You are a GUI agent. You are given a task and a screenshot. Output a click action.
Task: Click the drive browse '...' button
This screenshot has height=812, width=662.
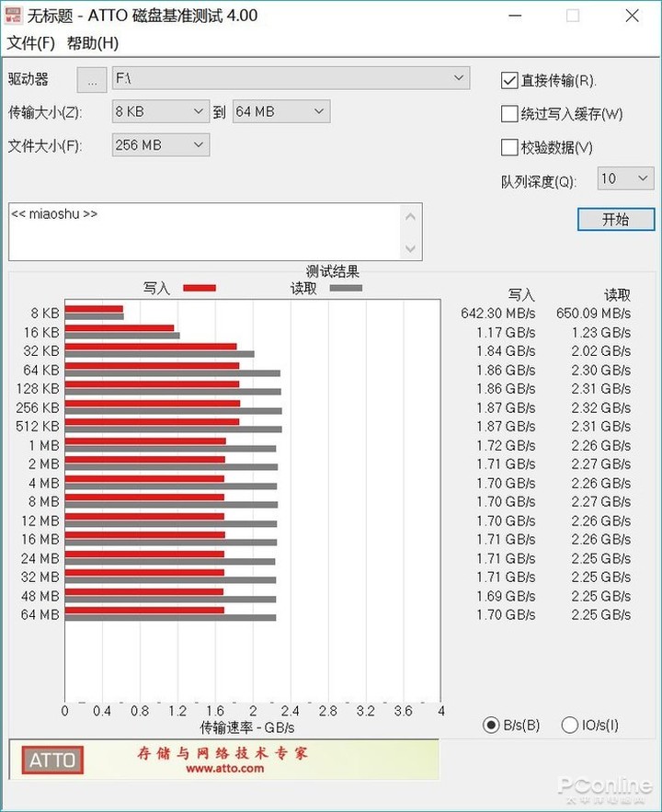[x=92, y=80]
